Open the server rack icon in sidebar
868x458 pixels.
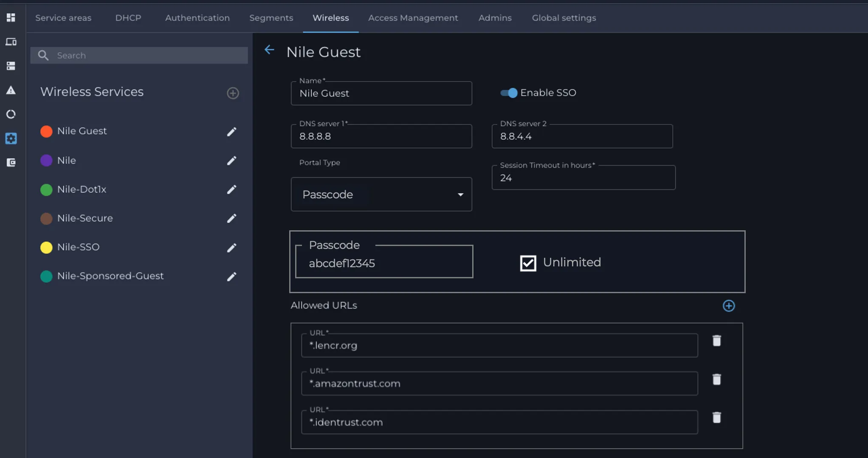(11, 66)
